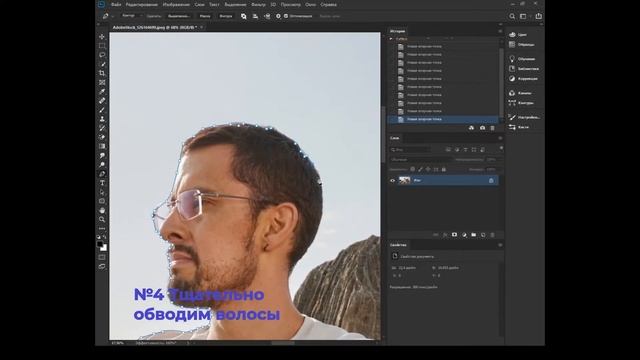Click the Маска button in options bar
The image size is (640, 360).
pos(205,16)
